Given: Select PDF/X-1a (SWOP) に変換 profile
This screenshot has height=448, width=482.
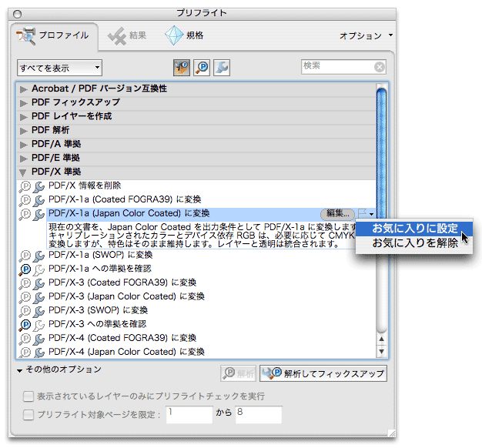Looking at the screenshot, I should point(101,255).
